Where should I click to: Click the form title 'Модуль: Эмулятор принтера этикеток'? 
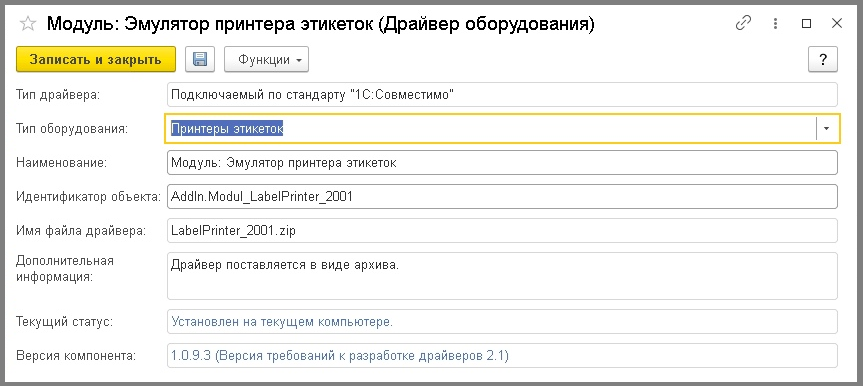(211, 24)
